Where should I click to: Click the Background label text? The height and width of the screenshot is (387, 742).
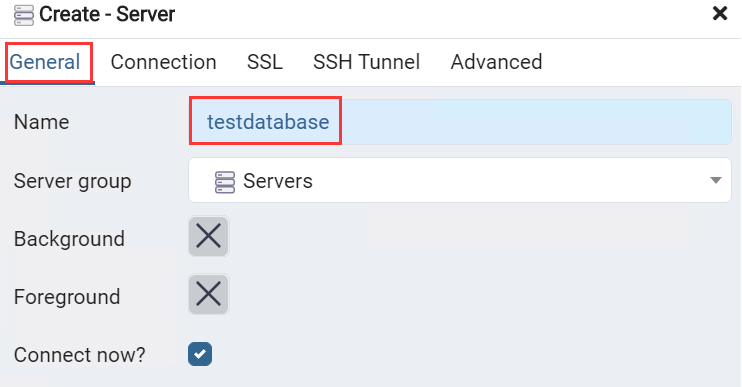69,239
